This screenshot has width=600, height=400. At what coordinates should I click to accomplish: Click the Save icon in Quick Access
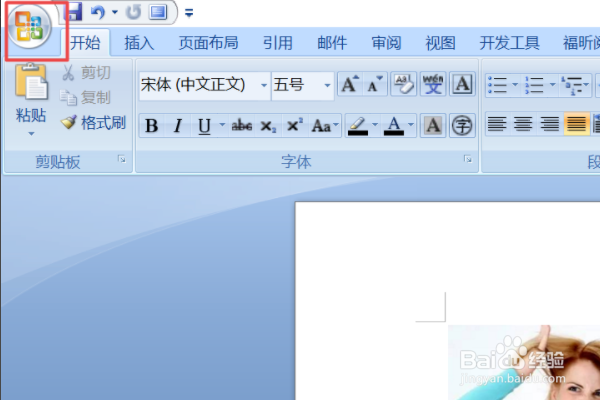tap(73, 12)
